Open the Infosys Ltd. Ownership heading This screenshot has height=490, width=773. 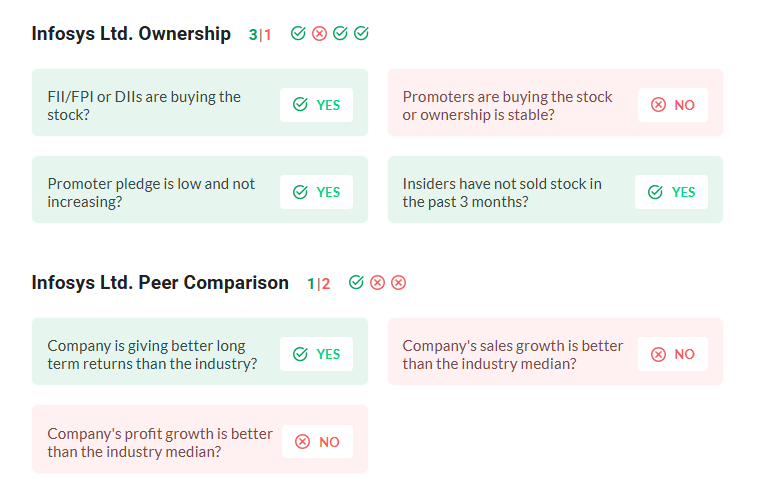(x=131, y=34)
